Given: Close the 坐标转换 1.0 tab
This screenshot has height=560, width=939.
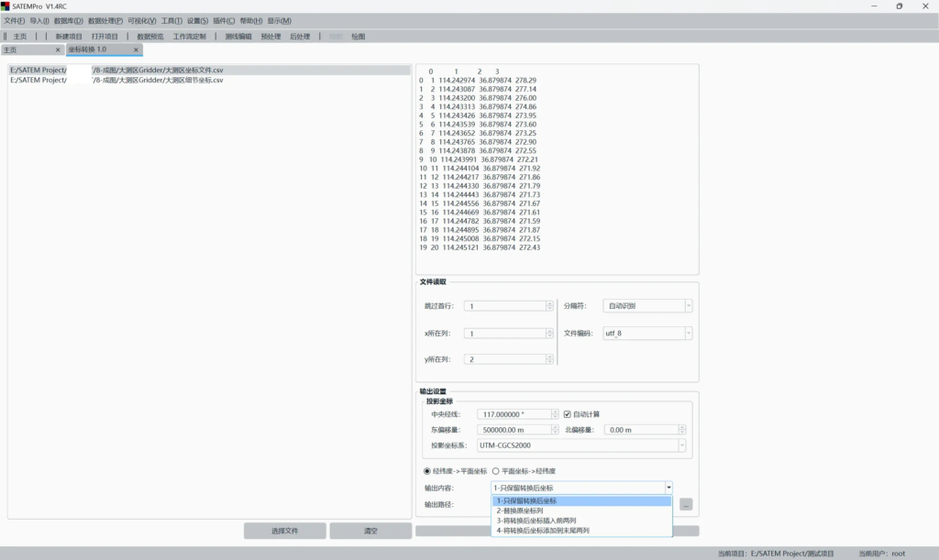Looking at the screenshot, I should coord(137,49).
